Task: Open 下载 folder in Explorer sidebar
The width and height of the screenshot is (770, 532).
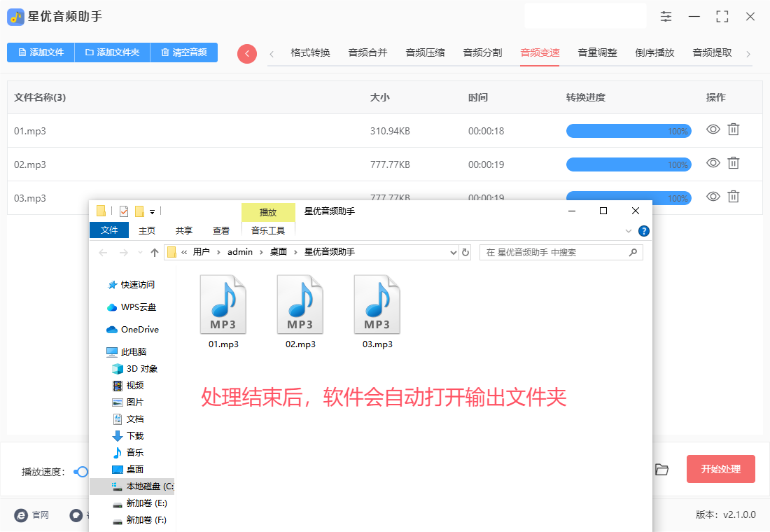Action: (128, 435)
